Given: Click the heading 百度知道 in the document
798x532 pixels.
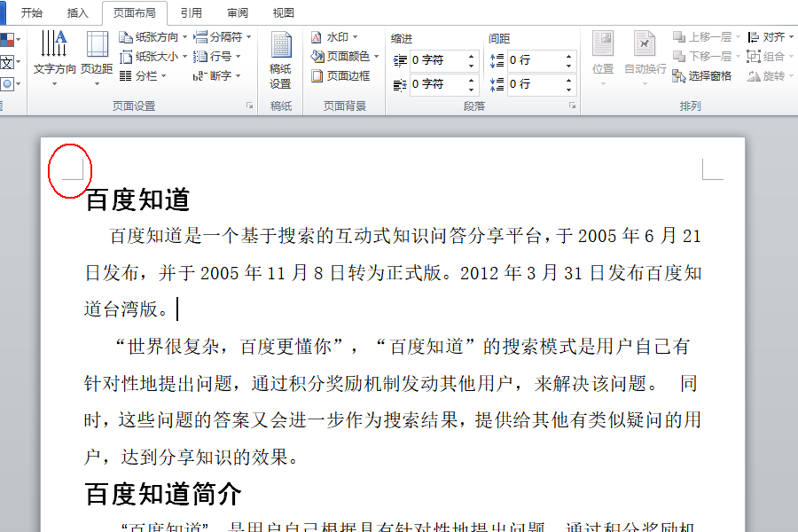Looking at the screenshot, I should tap(137, 199).
